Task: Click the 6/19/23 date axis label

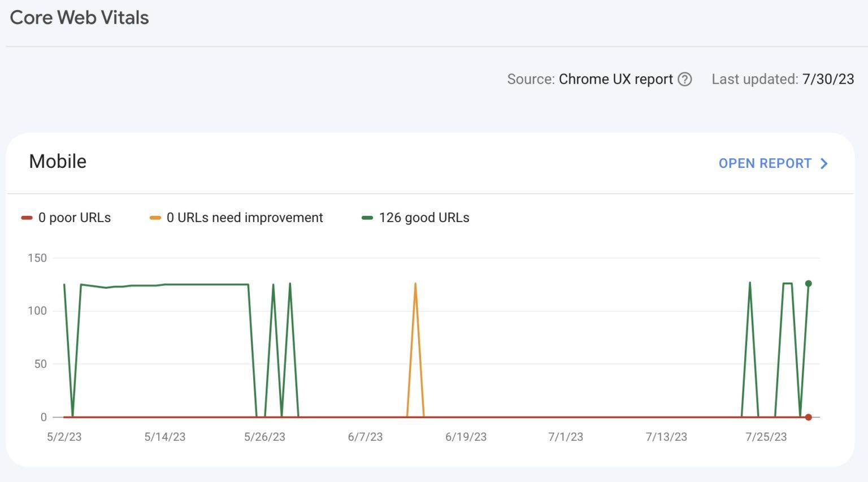Action: (466, 437)
